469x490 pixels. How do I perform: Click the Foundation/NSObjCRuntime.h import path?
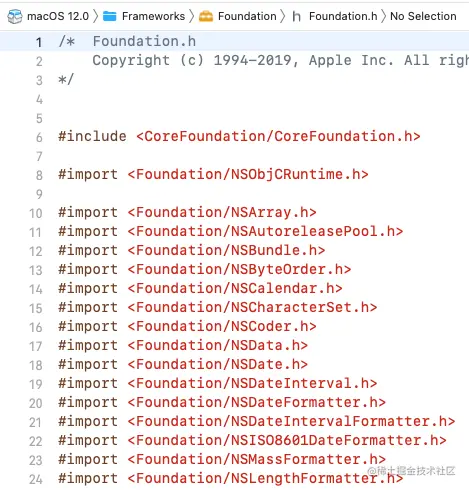point(248,174)
